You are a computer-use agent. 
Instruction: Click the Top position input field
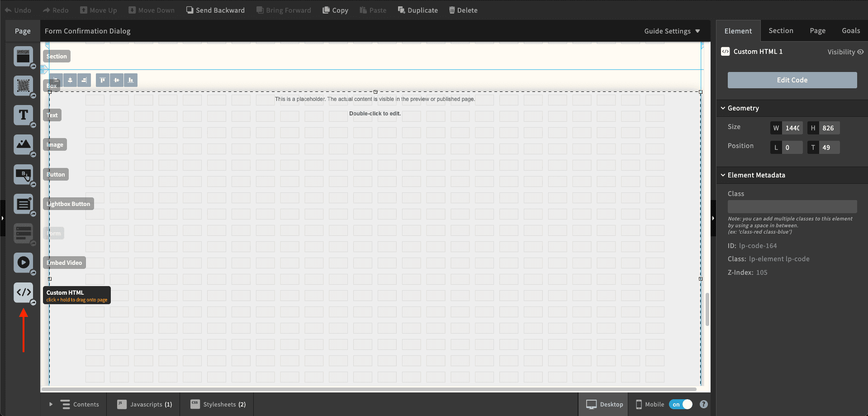tap(829, 148)
